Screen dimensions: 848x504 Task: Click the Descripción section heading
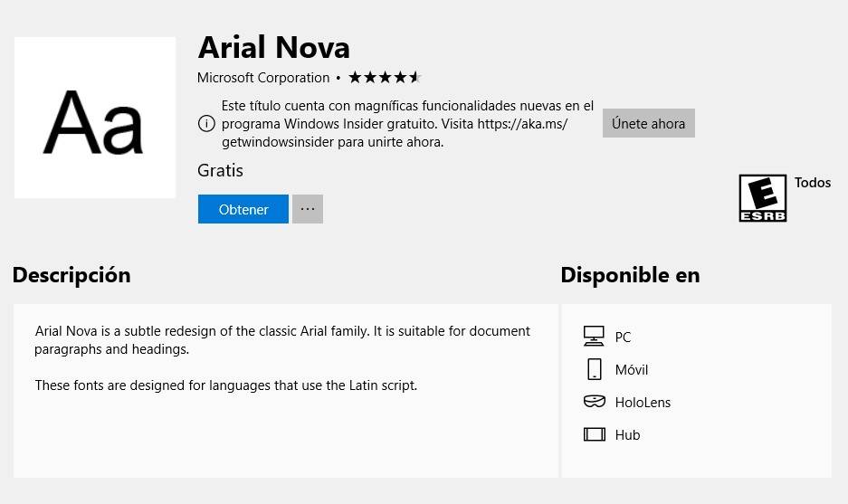pos(71,275)
